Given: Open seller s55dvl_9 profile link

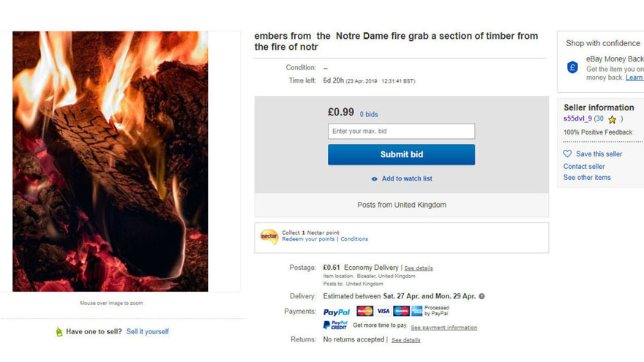Looking at the screenshot, I should (577, 119).
